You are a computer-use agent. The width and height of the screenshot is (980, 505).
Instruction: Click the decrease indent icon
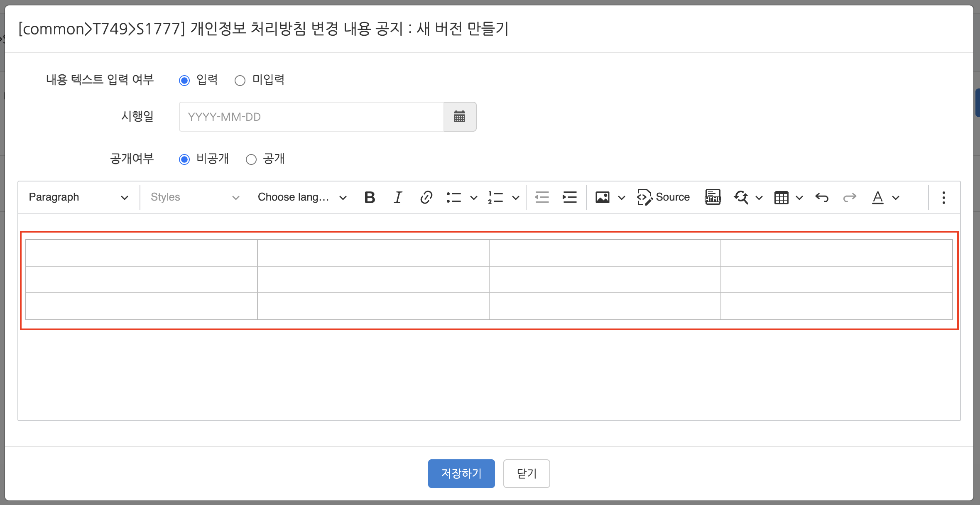541,197
